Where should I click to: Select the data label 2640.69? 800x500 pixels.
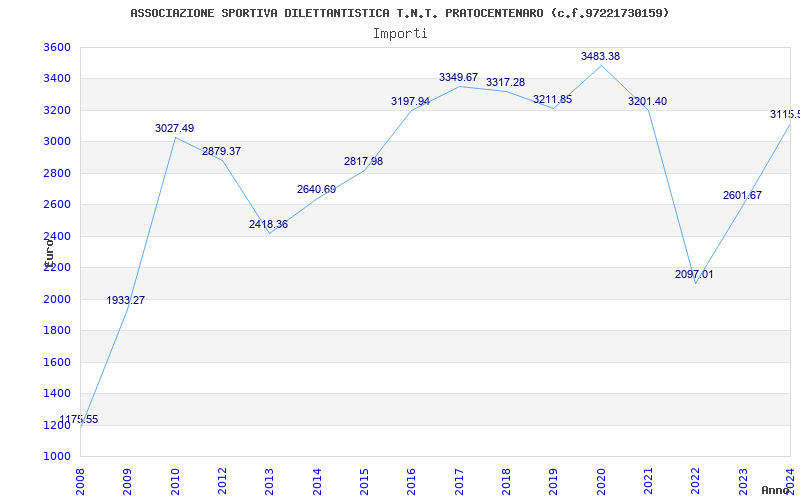click(316, 190)
